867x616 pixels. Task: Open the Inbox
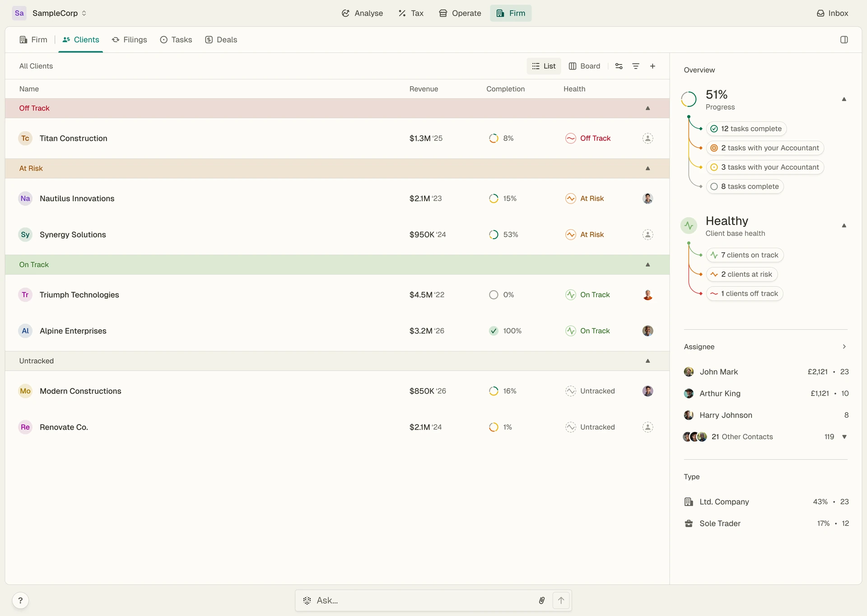[x=833, y=13]
